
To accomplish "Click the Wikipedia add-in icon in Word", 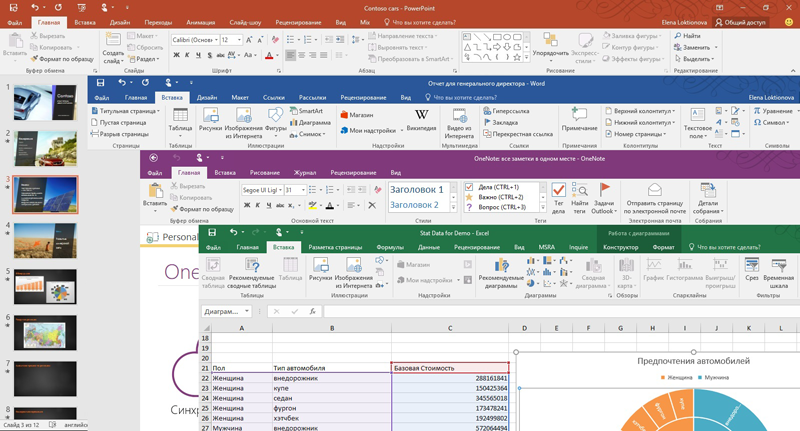I will pos(421,115).
